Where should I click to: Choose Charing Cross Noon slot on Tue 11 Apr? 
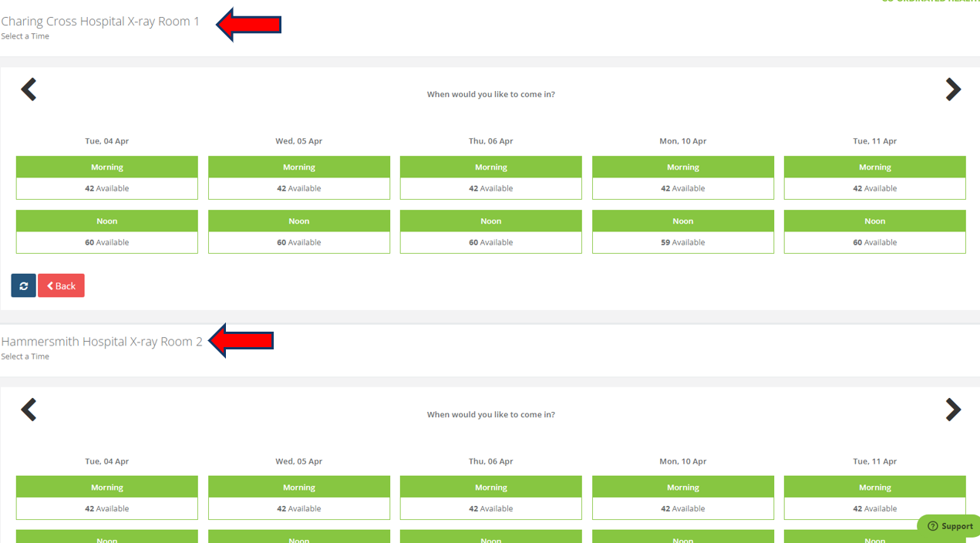point(875,231)
